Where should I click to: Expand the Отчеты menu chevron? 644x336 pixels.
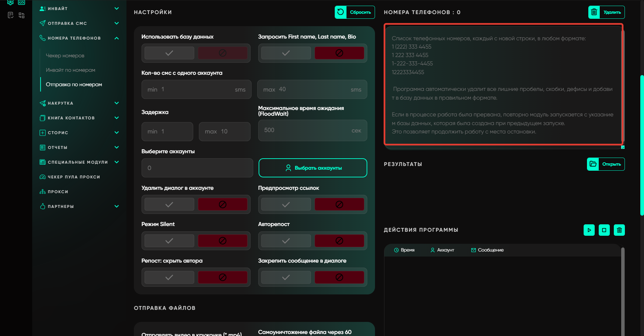coord(116,148)
